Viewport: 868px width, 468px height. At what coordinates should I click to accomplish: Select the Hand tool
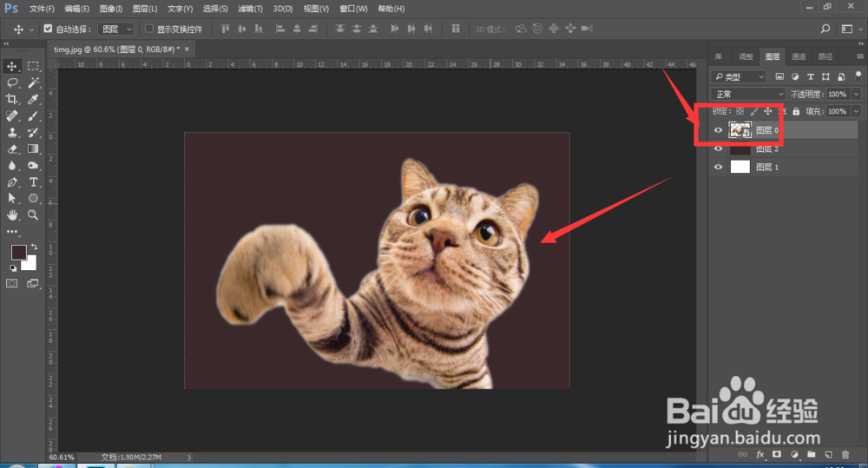coord(12,214)
